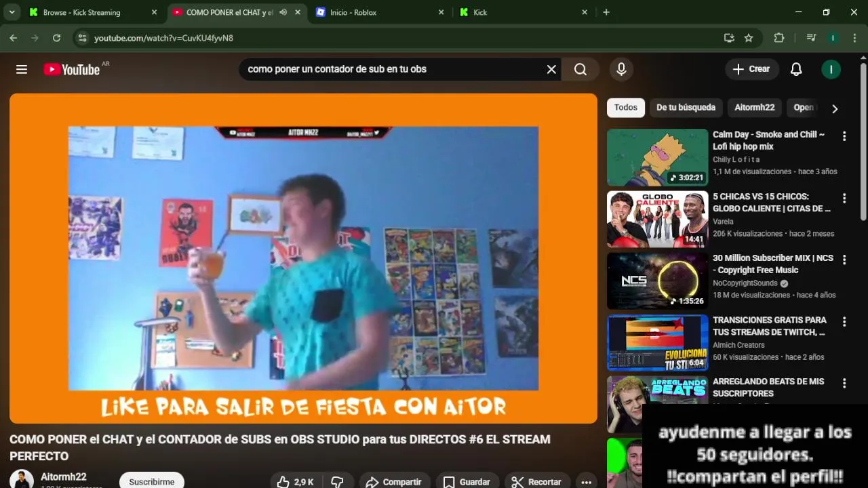
Task: Install app icon in address bar
Action: [x=729, y=38]
